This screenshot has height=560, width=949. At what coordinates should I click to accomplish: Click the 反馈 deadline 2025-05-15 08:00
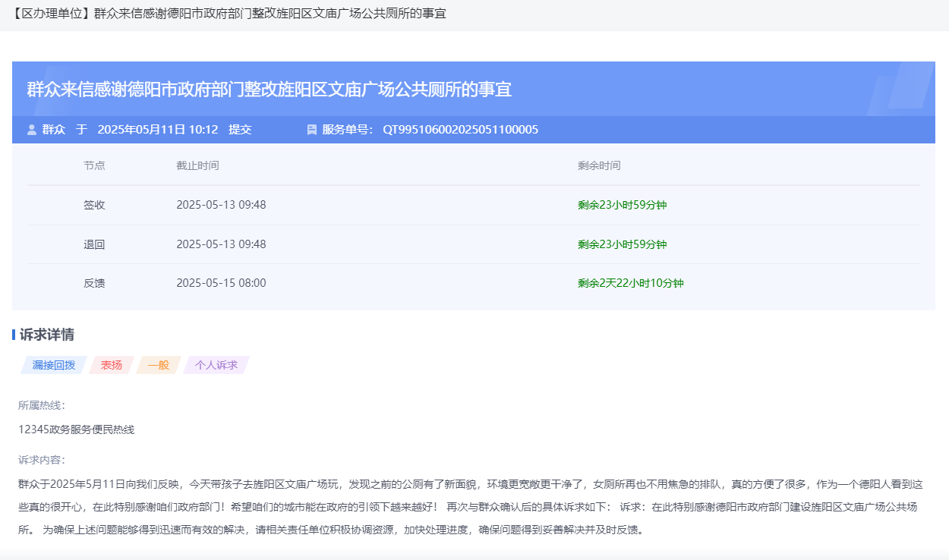pyautogui.click(x=221, y=283)
